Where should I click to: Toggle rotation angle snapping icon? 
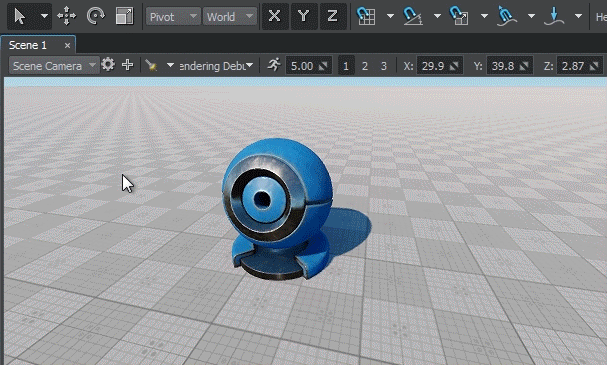413,16
